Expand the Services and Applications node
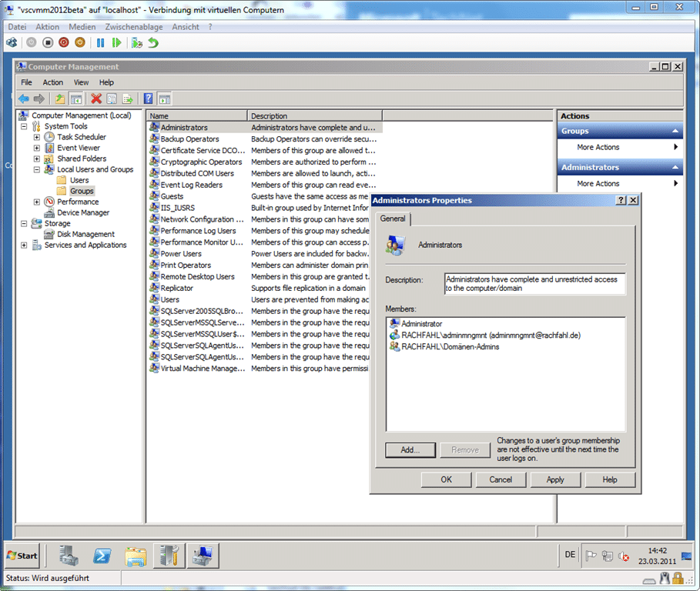 point(24,245)
